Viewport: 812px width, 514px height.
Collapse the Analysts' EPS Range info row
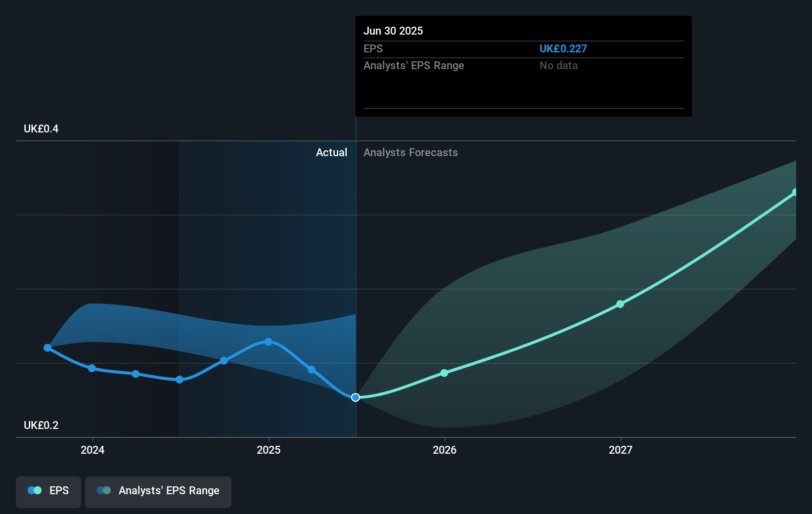click(413, 65)
